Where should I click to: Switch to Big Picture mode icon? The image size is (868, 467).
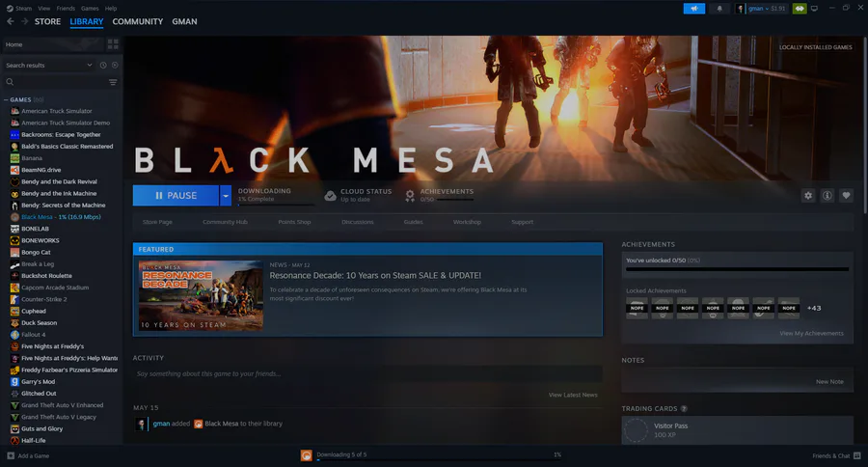pyautogui.click(x=814, y=9)
